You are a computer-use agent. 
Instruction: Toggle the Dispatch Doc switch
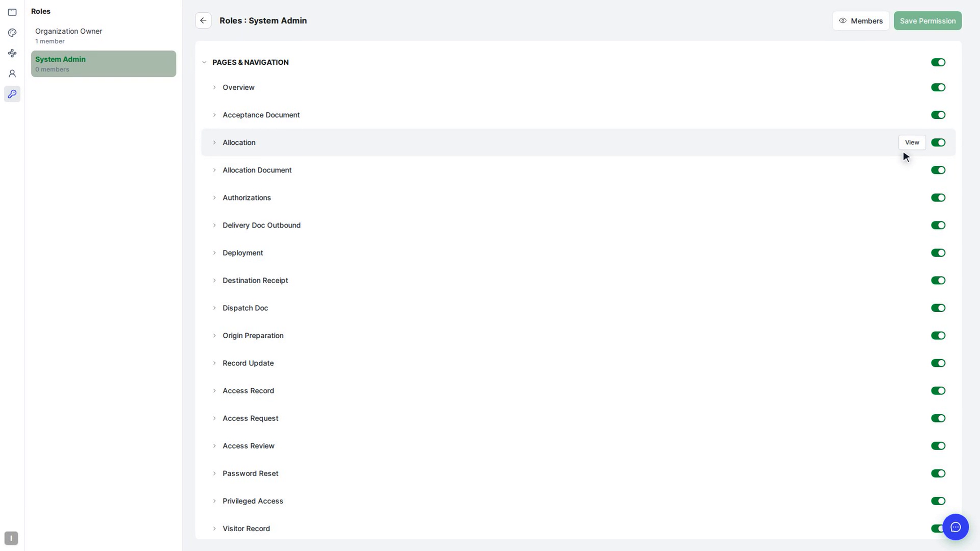coord(938,308)
